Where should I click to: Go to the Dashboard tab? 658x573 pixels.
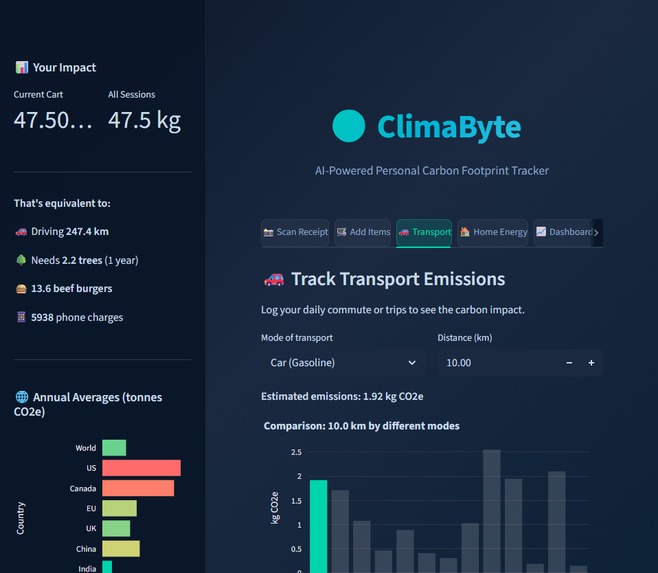[564, 232]
